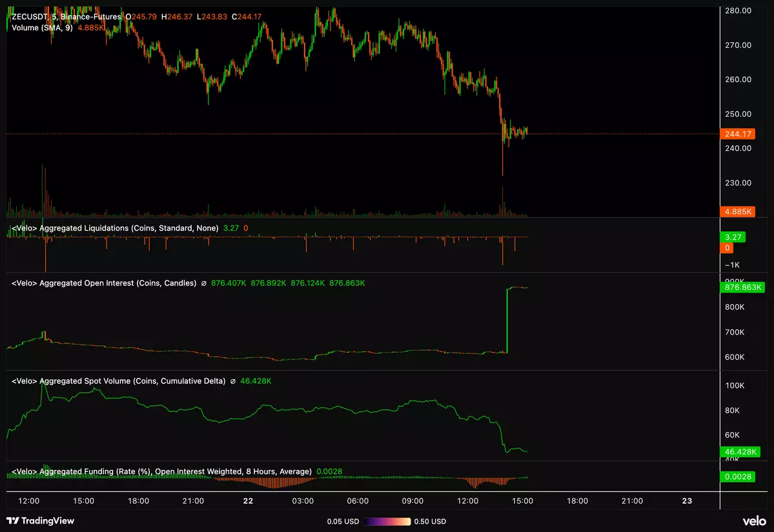The width and height of the screenshot is (774, 532).
Task: Click the 18:00 label right of 15:00 candles
Action: click(x=577, y=501)
